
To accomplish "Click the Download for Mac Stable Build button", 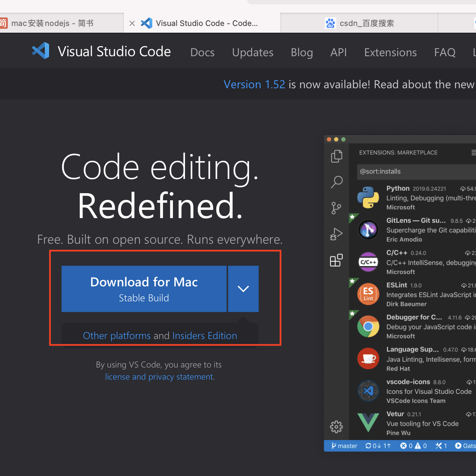I will tap(144, 289).
